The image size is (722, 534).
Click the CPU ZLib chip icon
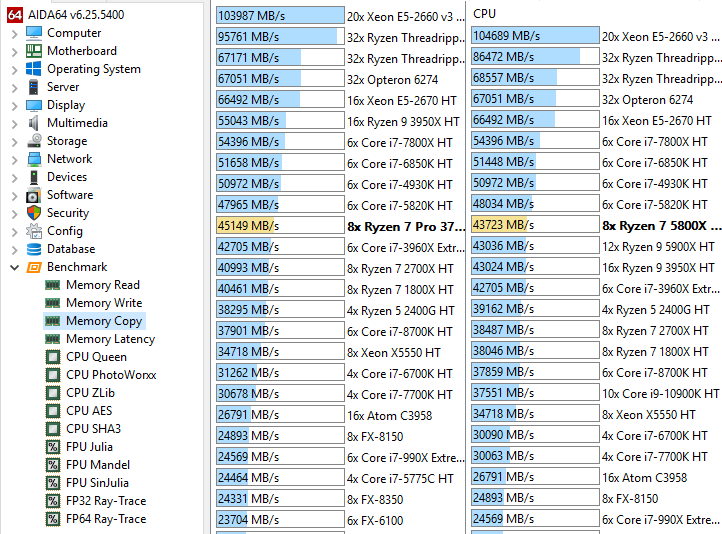(53, 393)
